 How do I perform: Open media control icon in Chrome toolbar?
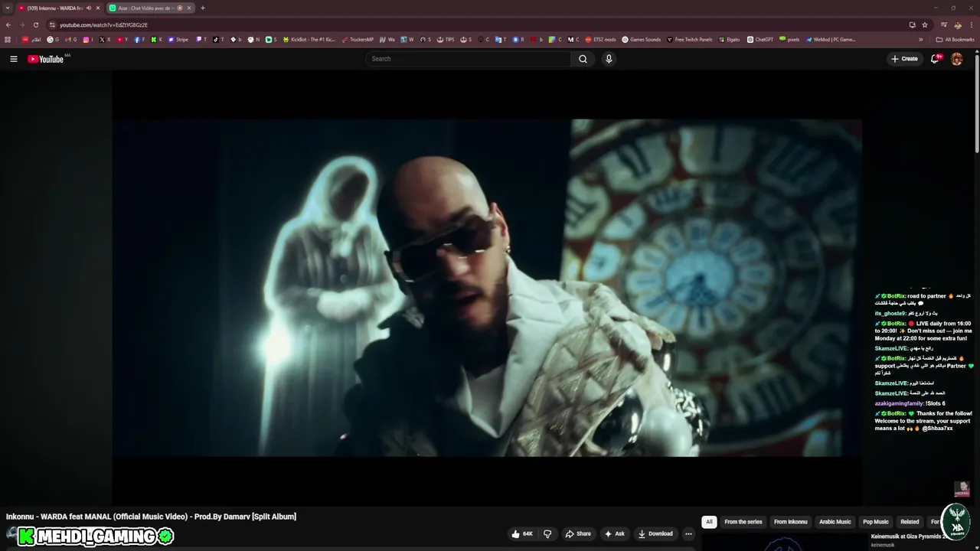click(944, 24)
